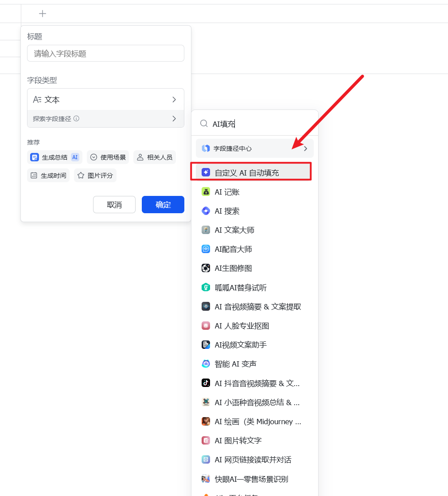Click the 自定义 AI 自动填充 sparkle icon

[x=206, y=172]
